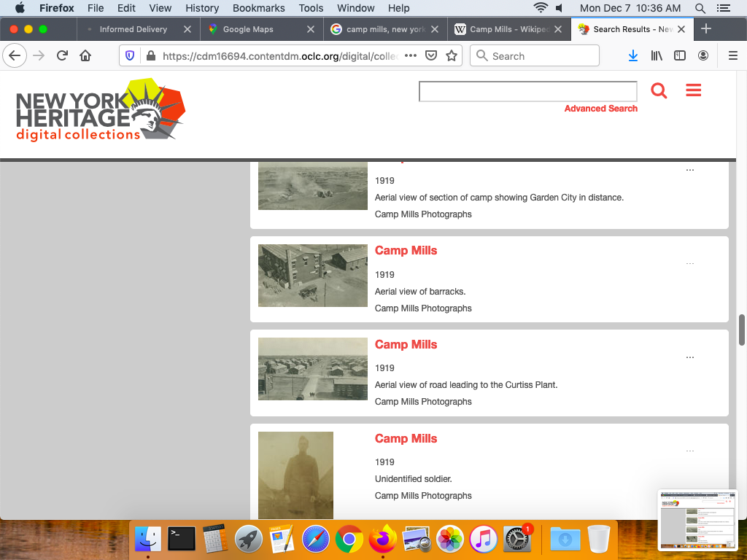Image resolution: width=747 pixels, height=560 pixels.
Task: Open options ellipsis for the Curtiss Plant result
Action: tap(690, 358)
